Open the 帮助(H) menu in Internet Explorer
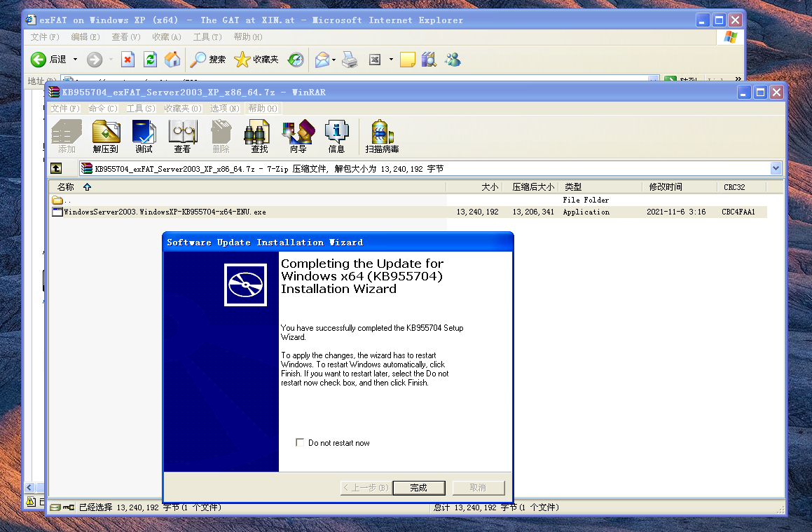The image size is (812, 532). (248, 37)
